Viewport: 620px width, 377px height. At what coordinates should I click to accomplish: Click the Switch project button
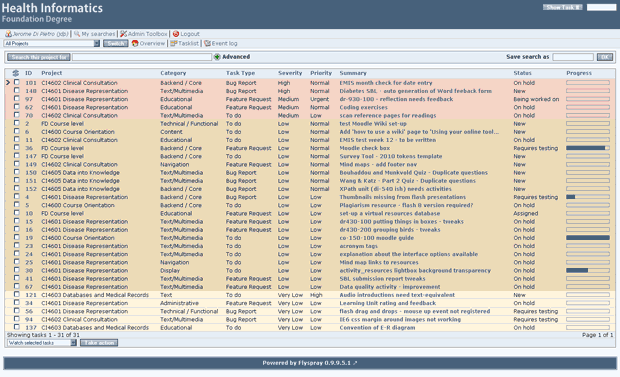115,44
